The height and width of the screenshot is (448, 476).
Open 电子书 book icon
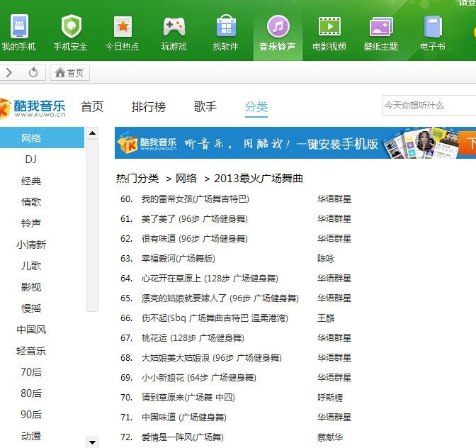(432, 28)
